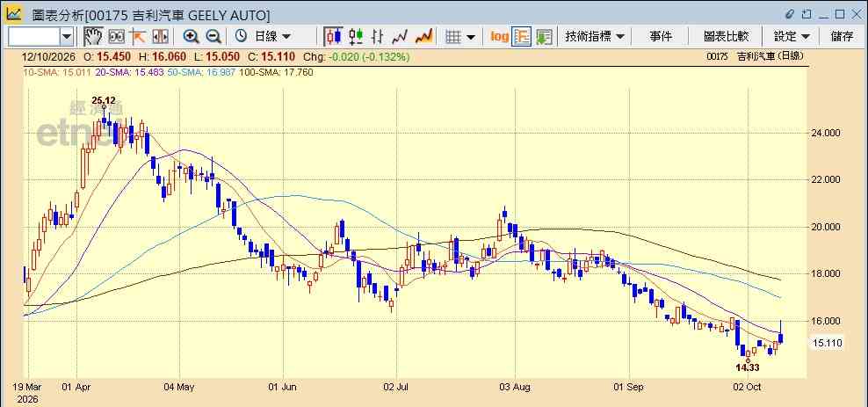Click the low price L: 15.050
Image resolution: width=868 pixels, height=407 pixels.
tap(216, 56)
